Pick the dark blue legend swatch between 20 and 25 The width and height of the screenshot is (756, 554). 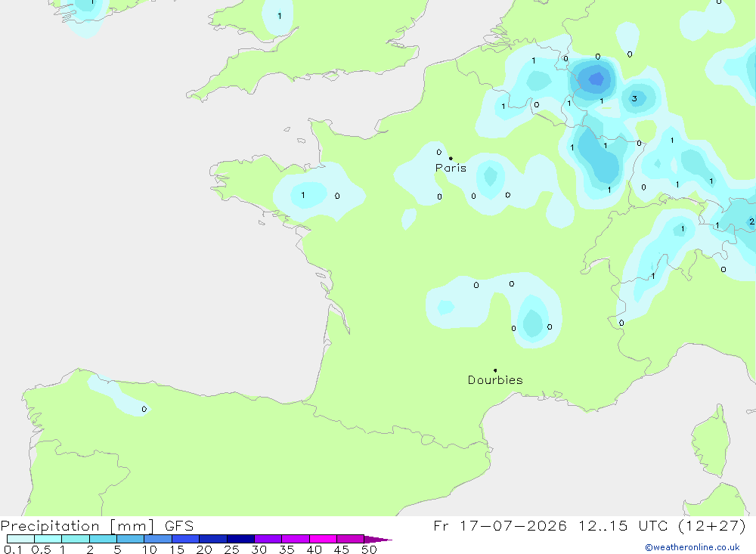[x=213, y=539]
